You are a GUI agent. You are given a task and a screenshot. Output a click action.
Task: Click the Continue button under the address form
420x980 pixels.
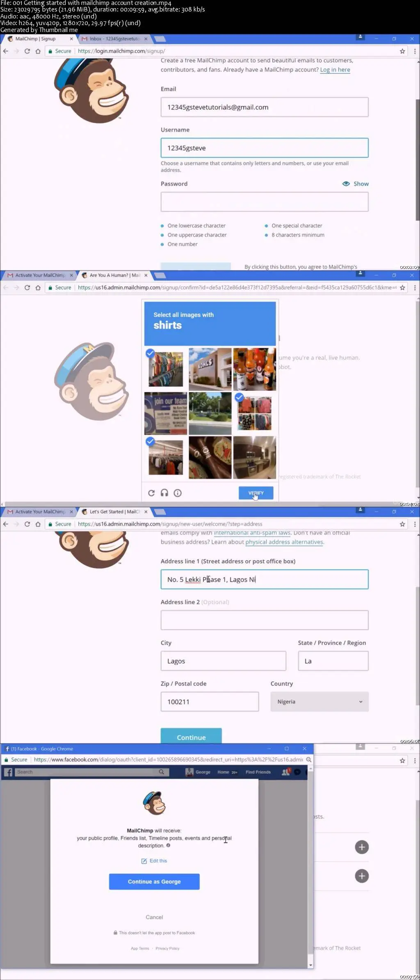point(191,737)
